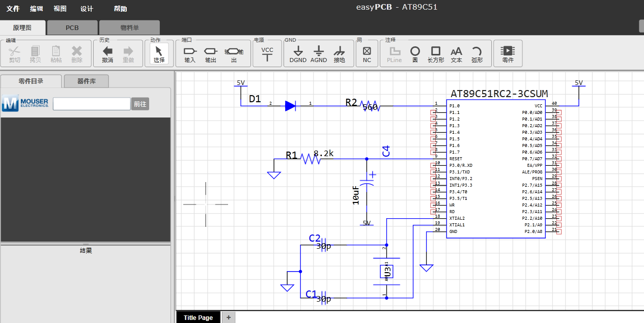Image resolution: width=644 pixels, height=323 pixels.
Task: Click the P0.0/AD0 pin label
Action: (x=532, y=112)
